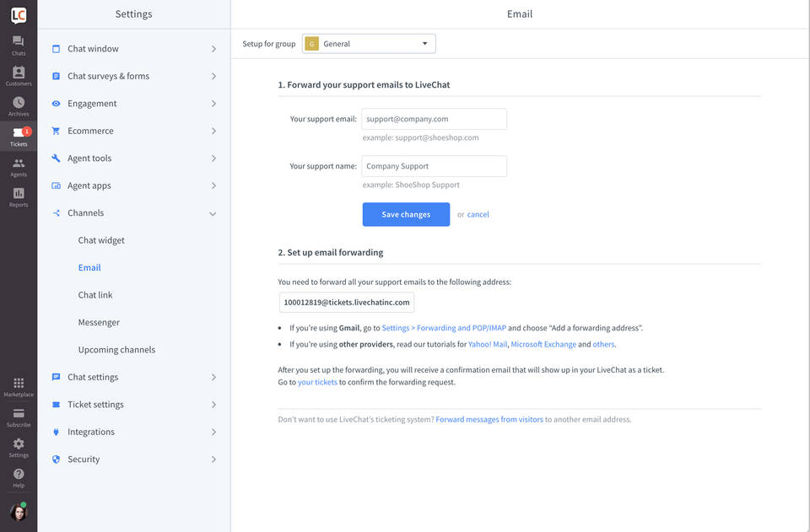Go to Archives via clock icon

tap(19, 106)
